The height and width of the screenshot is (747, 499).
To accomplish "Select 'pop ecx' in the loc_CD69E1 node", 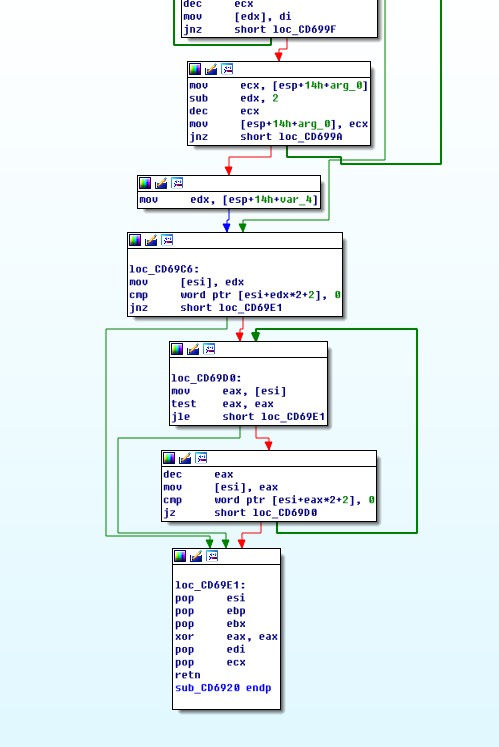I will pos(210,663).
